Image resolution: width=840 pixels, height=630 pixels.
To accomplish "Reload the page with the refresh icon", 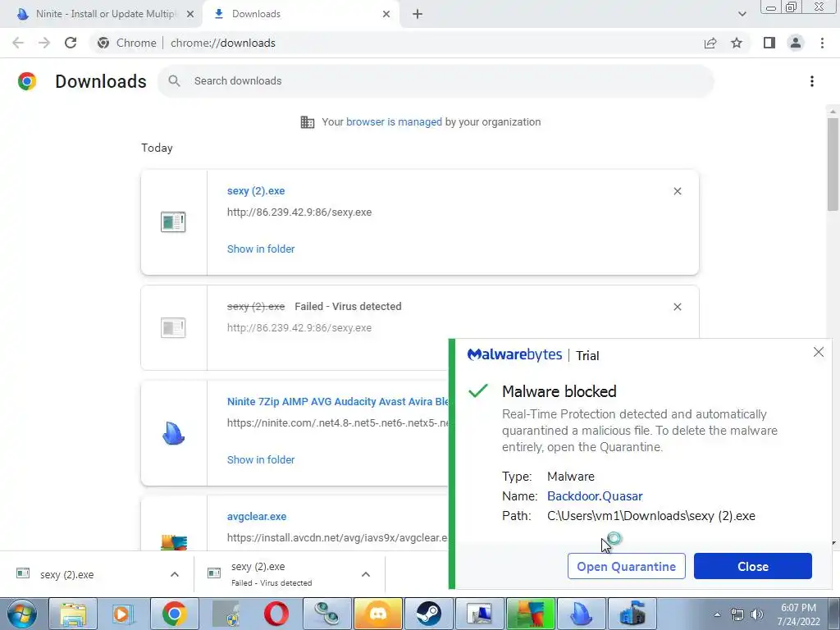I will coord(71,43).
